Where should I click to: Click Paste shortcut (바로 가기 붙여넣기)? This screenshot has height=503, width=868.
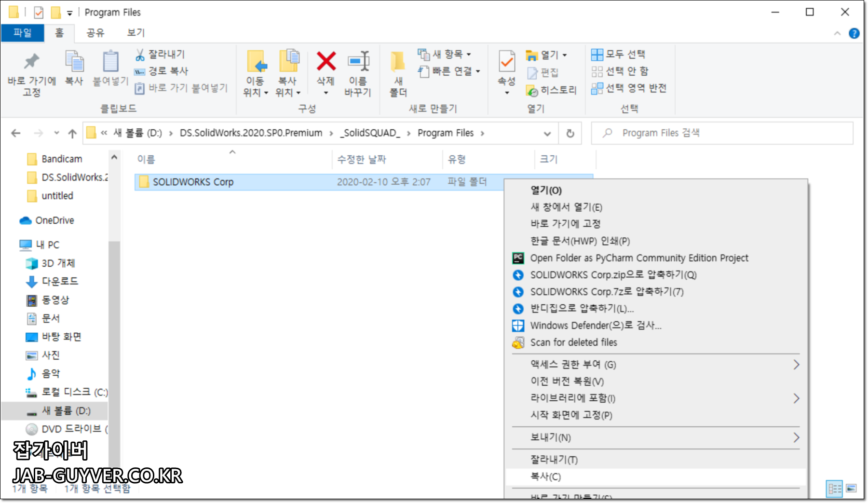point(181,88)
